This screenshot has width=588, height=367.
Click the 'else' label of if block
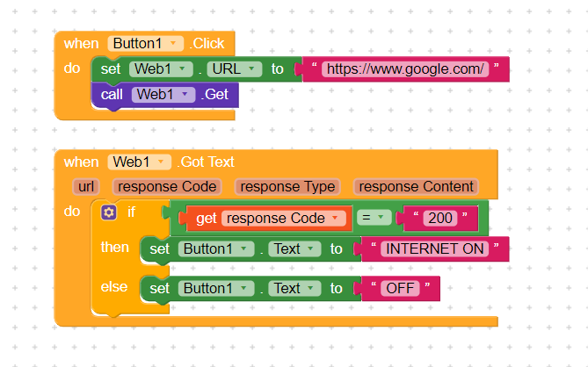[x=114, y=287]
